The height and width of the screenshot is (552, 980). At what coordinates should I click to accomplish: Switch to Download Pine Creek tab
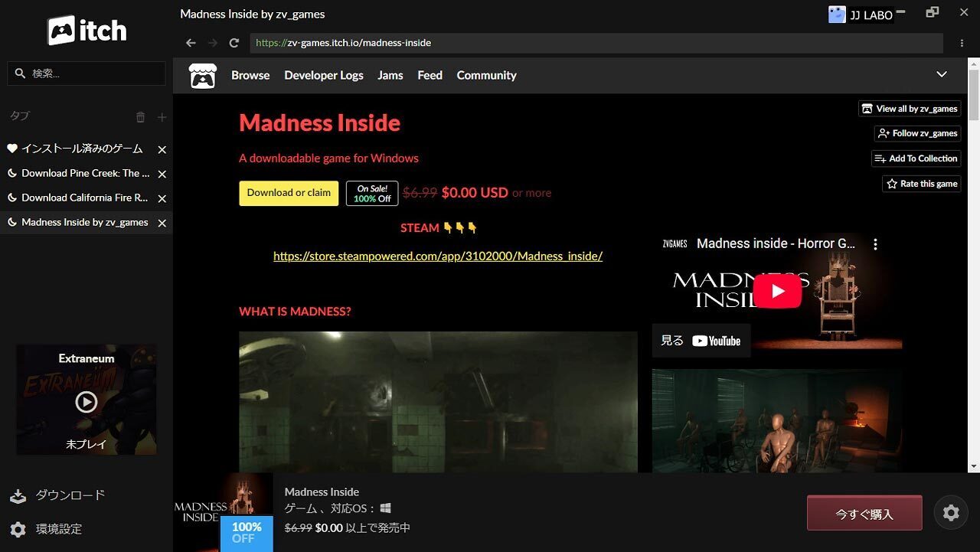point(85,173)
